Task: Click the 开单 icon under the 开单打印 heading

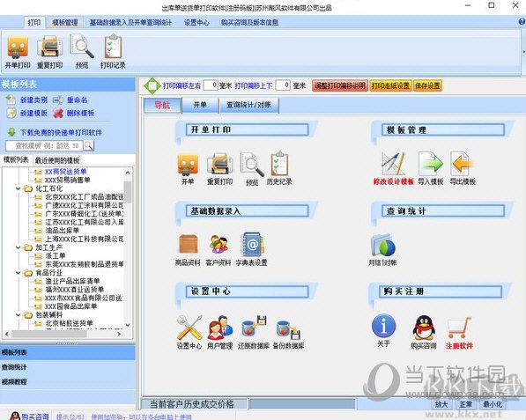Action: pos(188,165)
